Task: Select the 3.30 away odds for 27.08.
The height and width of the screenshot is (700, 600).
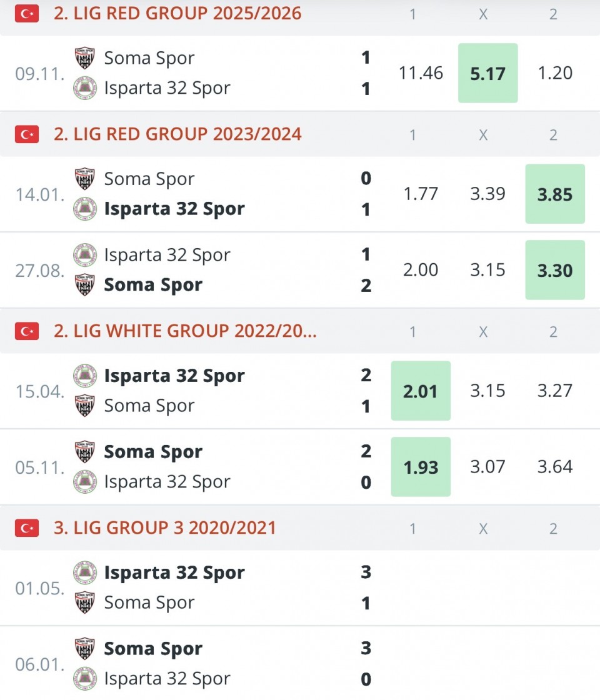Action: 555,270
